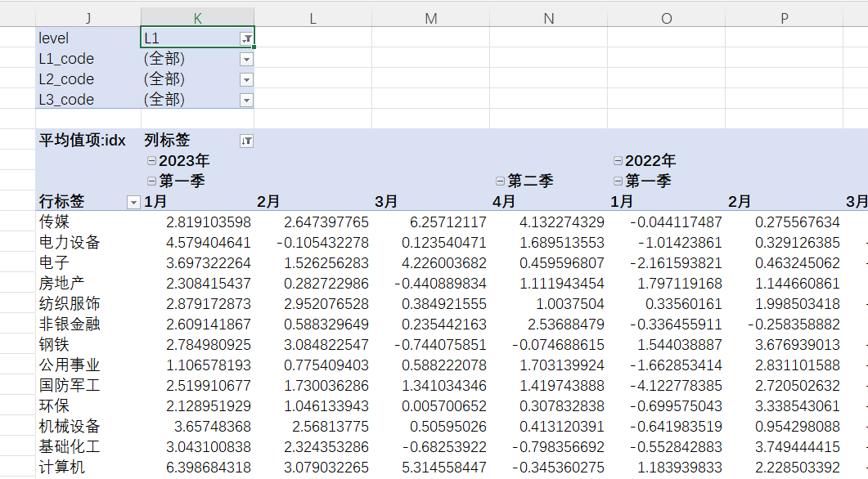This screenshot has width=868, height=479.
Task: Open the L2_code filter dropdown
Action: pos(246,79)
